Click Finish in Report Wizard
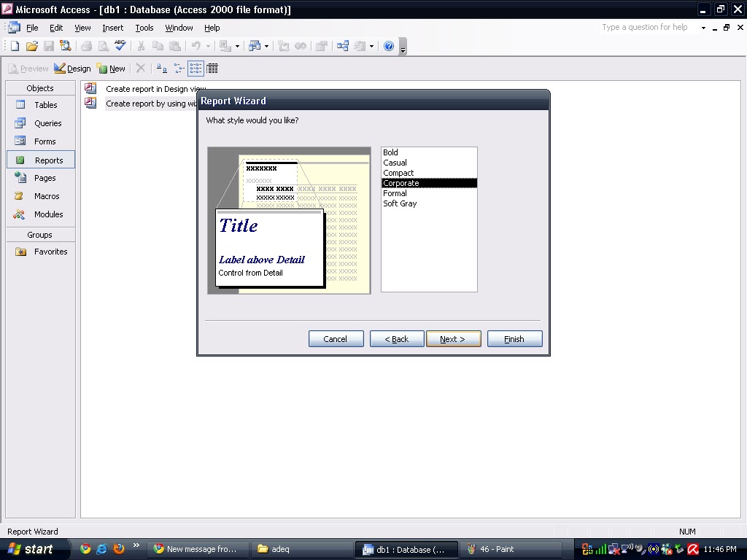 [x=514, y=338]
